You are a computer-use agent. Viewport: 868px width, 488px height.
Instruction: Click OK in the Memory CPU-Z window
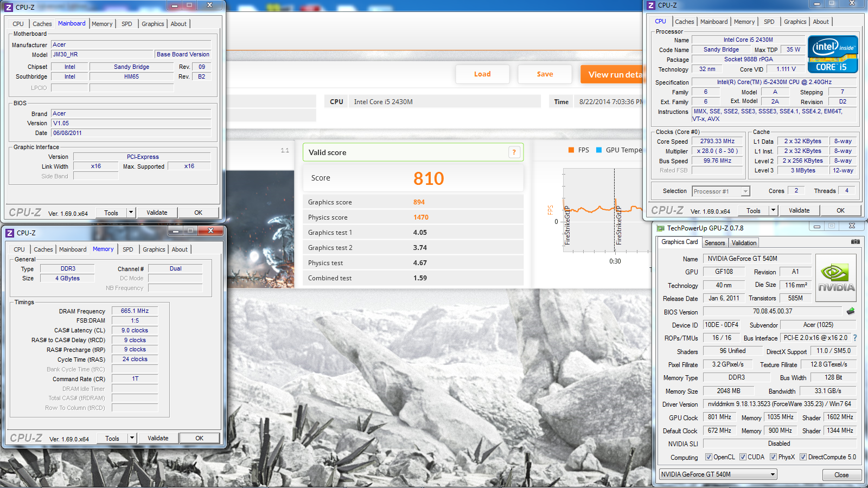[199, 438]
